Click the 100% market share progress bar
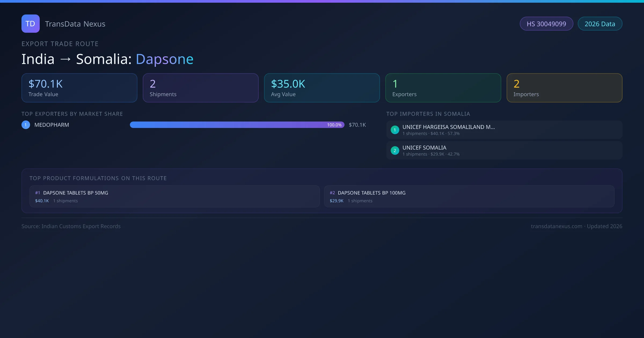 point(237,124)
